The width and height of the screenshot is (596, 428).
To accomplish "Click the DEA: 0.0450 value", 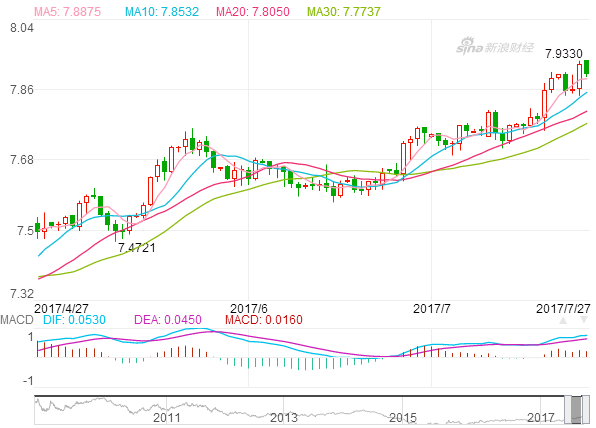I will click(x=168, y=320).
